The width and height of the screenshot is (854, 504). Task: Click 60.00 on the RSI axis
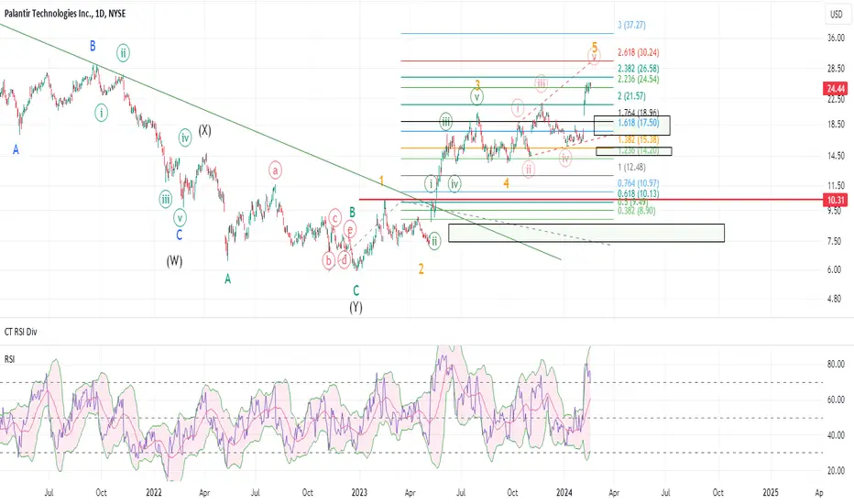[x=836, y=400]
